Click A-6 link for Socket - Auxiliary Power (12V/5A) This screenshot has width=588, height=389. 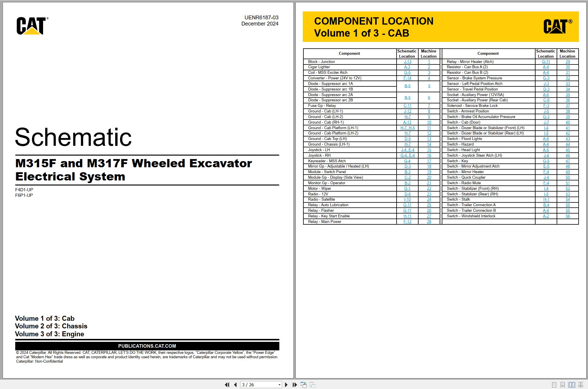[x=546, y=95]
